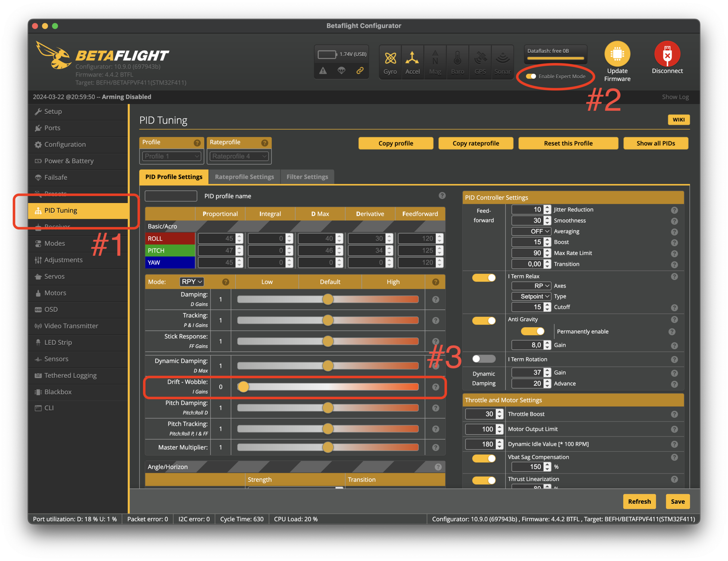Open help for Jitter Reduction
This screenshot has width=728, height=561.
click(674, 210)
